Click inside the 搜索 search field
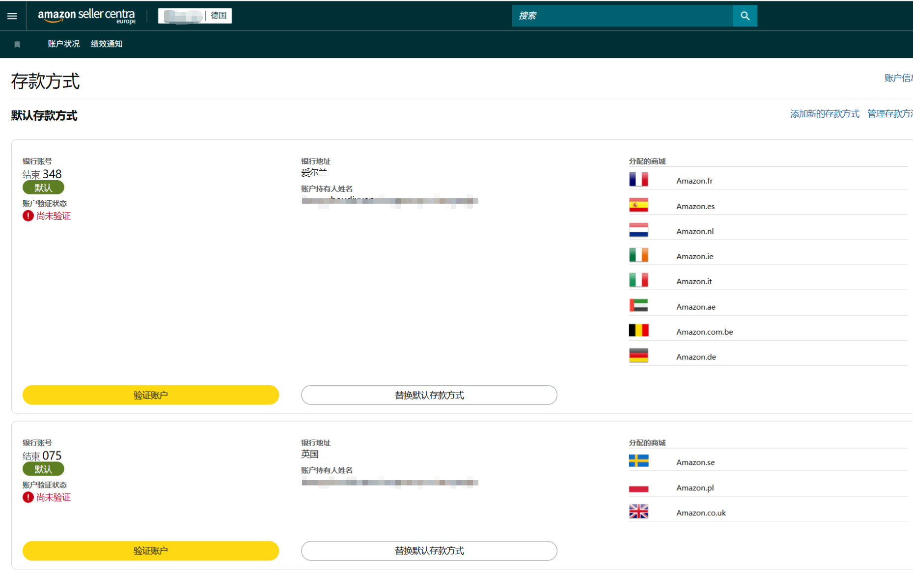The height and width of the screenshot is (588, 913). coord(622,16)
